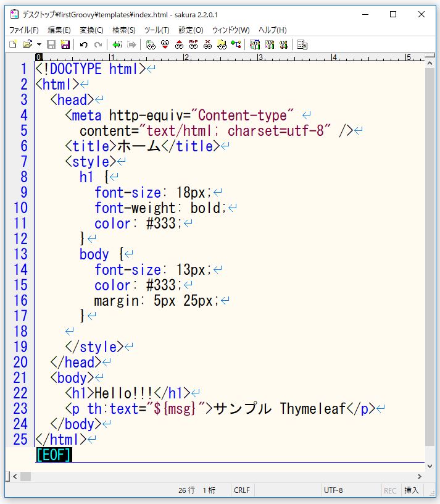Click the Find Next down-arrow icon
Viewport: 440px width, 504px height.
165,44
